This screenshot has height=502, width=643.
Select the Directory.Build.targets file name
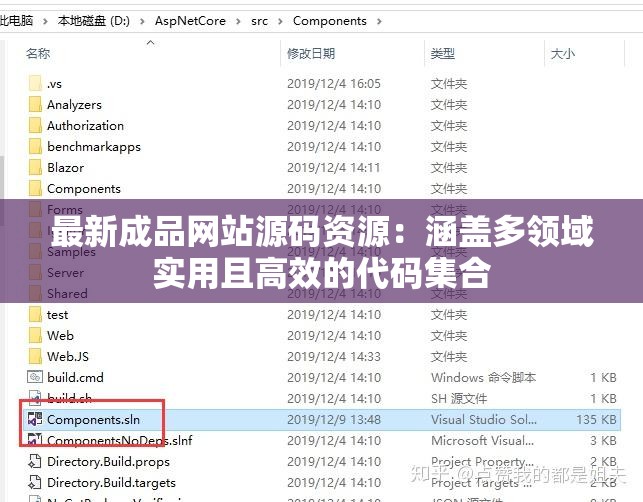tap(111, 483)
